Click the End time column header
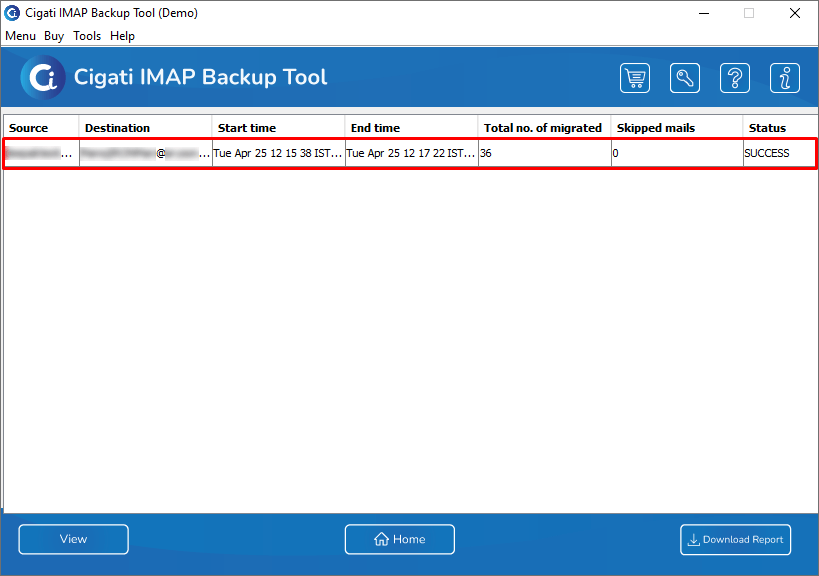The width and height of the screenshot is (819, 576). pos(411,128)
